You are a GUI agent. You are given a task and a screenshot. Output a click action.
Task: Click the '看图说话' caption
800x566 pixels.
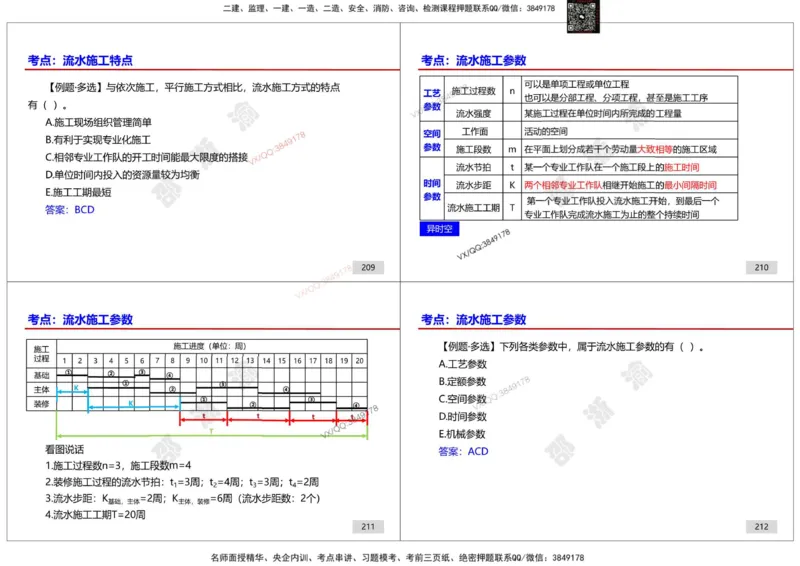pos(64,450)
